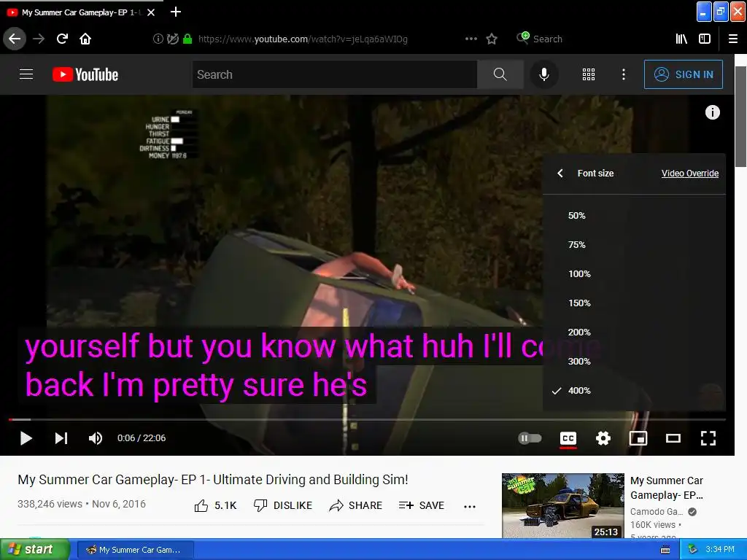Reload the page with the refresh icon

(x=62, y=39)
